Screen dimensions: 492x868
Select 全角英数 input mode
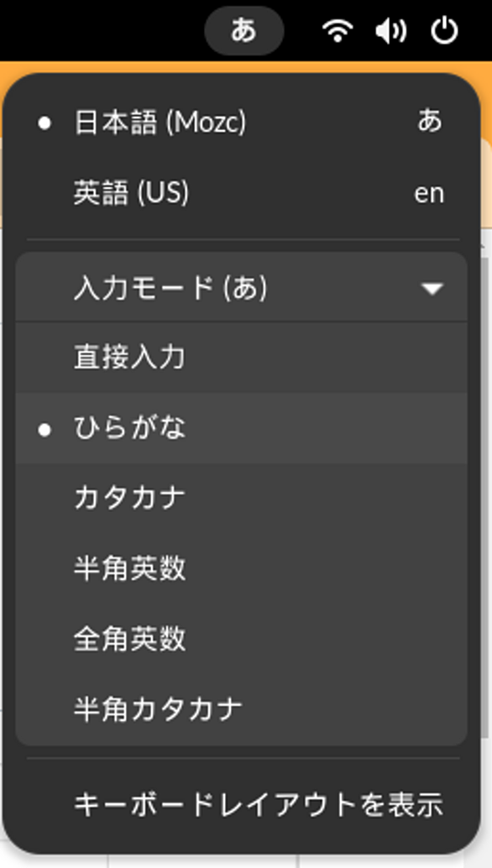point(242,640)
